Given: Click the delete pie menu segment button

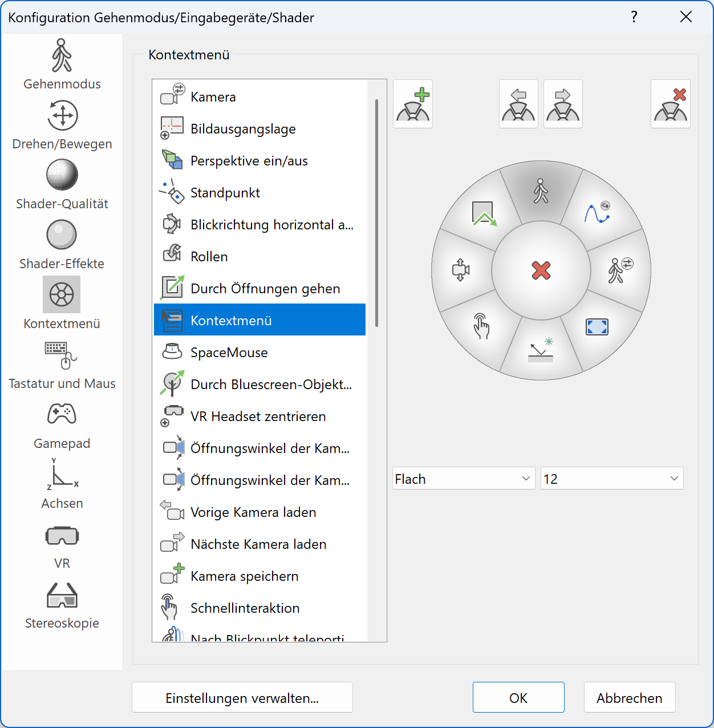Looking at the screenshot, I should click(670, 104).
